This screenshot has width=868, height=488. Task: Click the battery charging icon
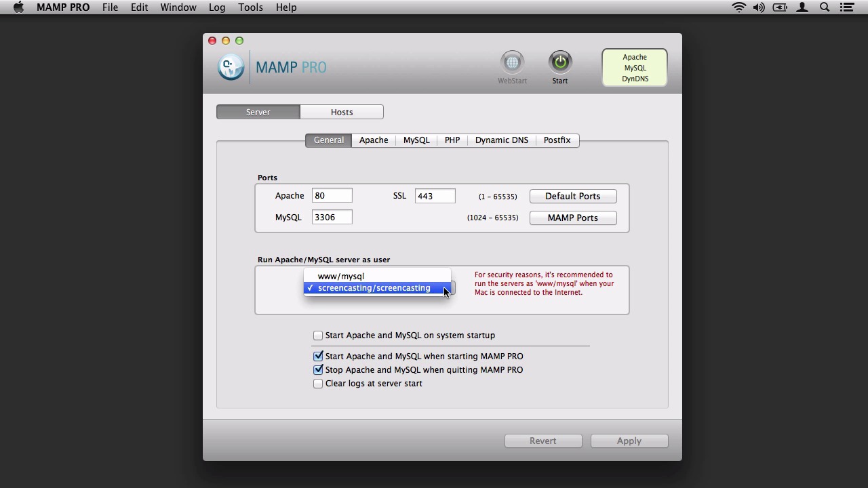coord(780,7)
